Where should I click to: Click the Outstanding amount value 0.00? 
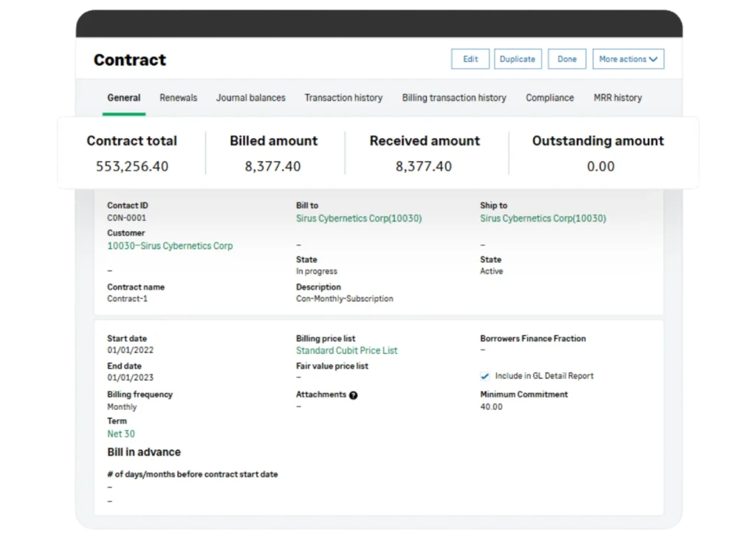pyautogui.click(x=601, y=166)
